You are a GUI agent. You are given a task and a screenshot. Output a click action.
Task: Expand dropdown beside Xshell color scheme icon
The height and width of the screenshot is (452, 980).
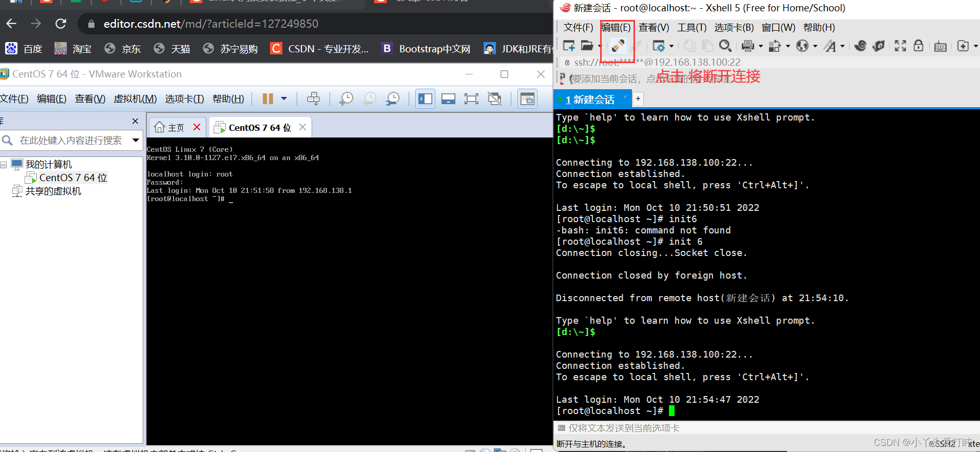tap(787, 46)
